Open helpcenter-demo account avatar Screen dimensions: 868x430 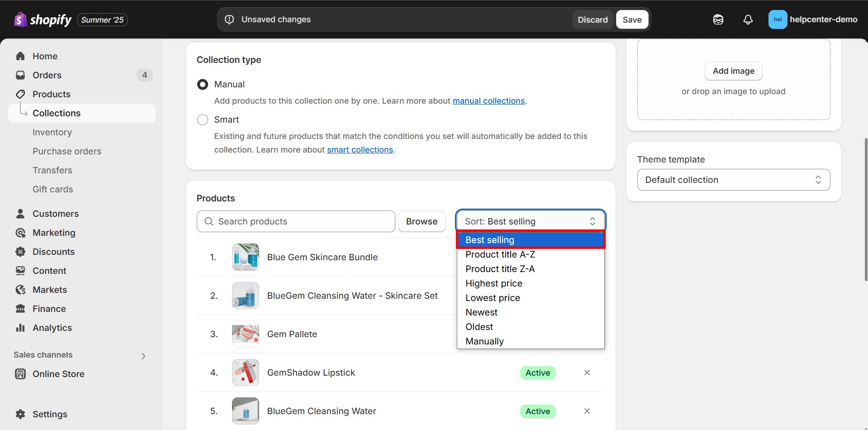(x=777, y=19)
